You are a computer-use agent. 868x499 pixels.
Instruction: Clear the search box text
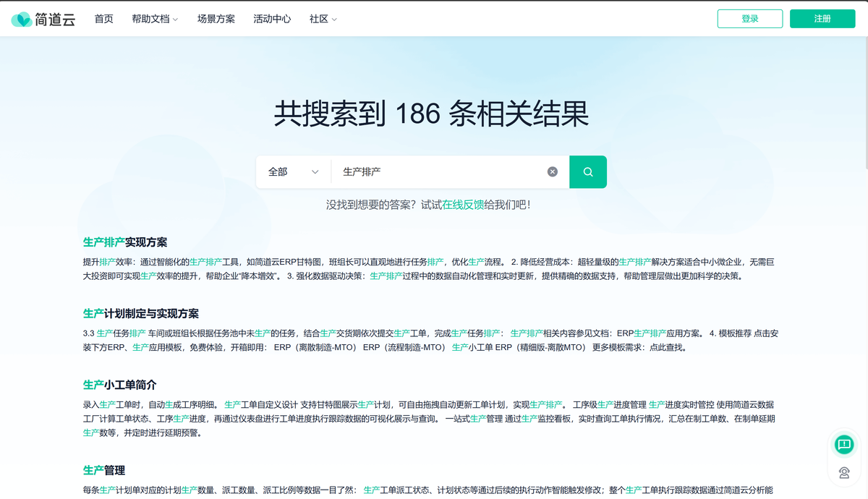tap(553, 171)
